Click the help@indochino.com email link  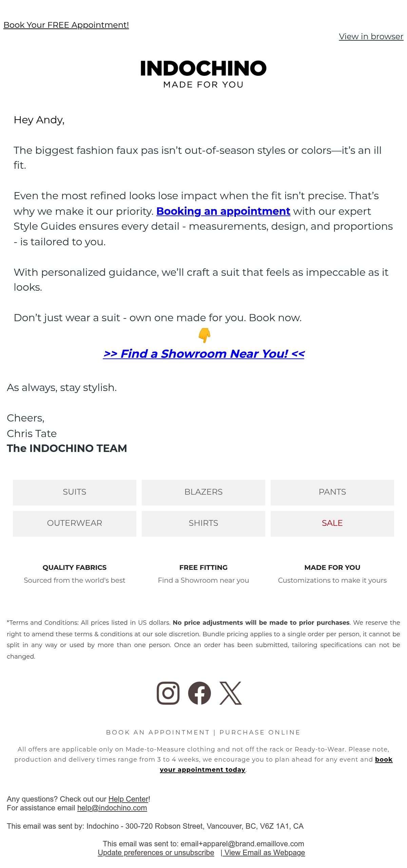tap(112, 808)
